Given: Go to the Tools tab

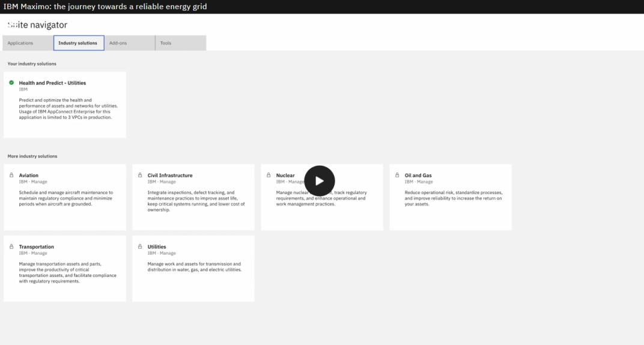Looking at the screenshot, I should [181, 43].
